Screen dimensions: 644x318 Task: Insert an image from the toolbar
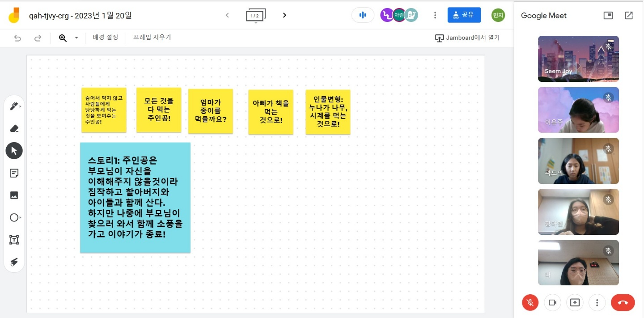click(14, 195)
